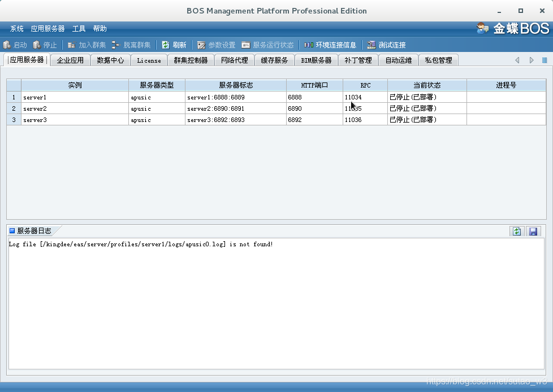
Task: Click the 脱离群集 leave cluster icon
Action: click(116, 45)
